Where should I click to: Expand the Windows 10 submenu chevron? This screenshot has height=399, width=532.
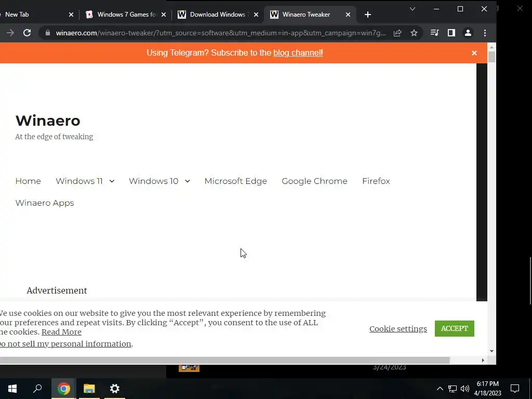(187, 181)
